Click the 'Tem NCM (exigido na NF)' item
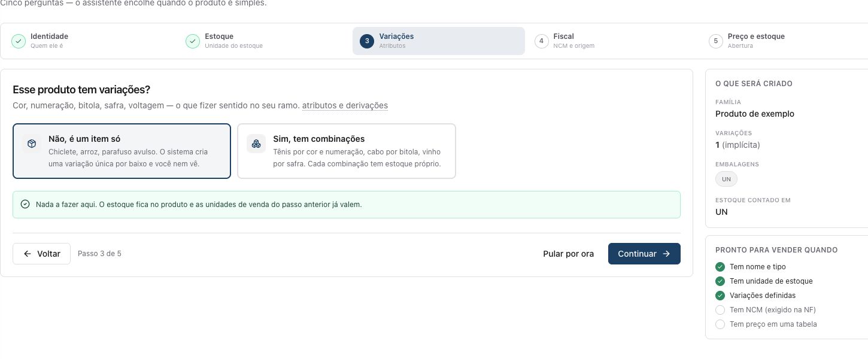Viewport: 868px width, 359px height. click(x=773, y=310)
